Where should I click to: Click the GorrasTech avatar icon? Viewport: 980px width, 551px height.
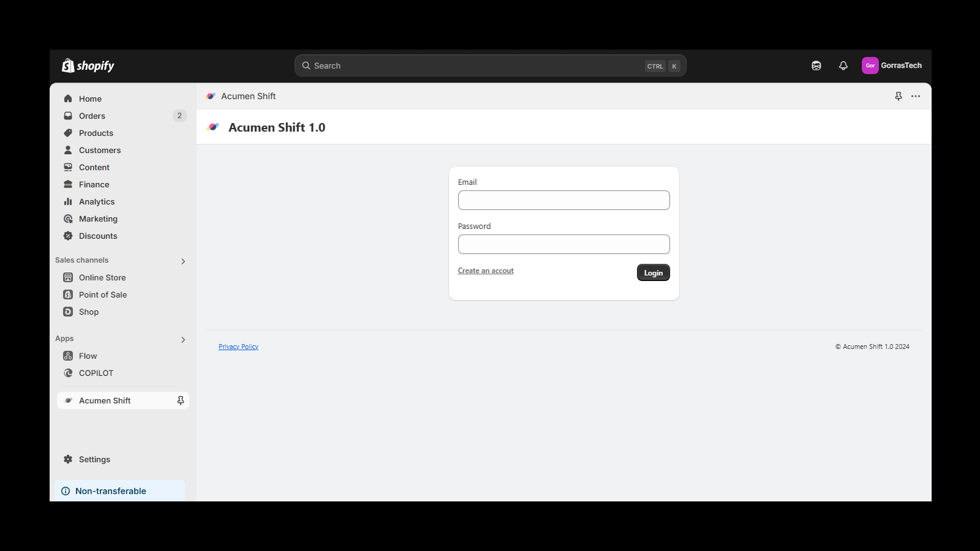click(870, 66)
